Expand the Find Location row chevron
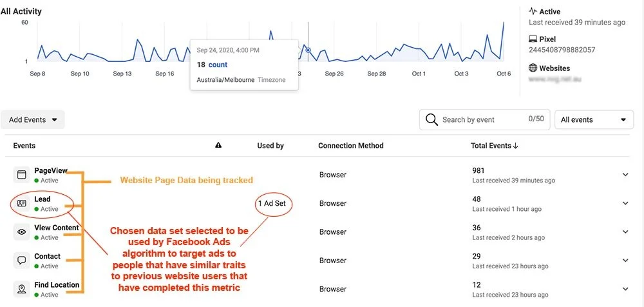 pyautogui.click(x=625, y=289)
